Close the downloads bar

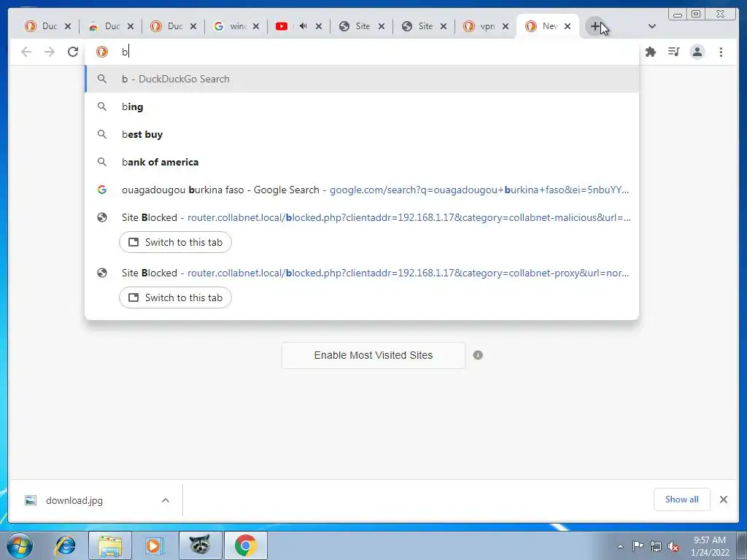coord(723,499)
